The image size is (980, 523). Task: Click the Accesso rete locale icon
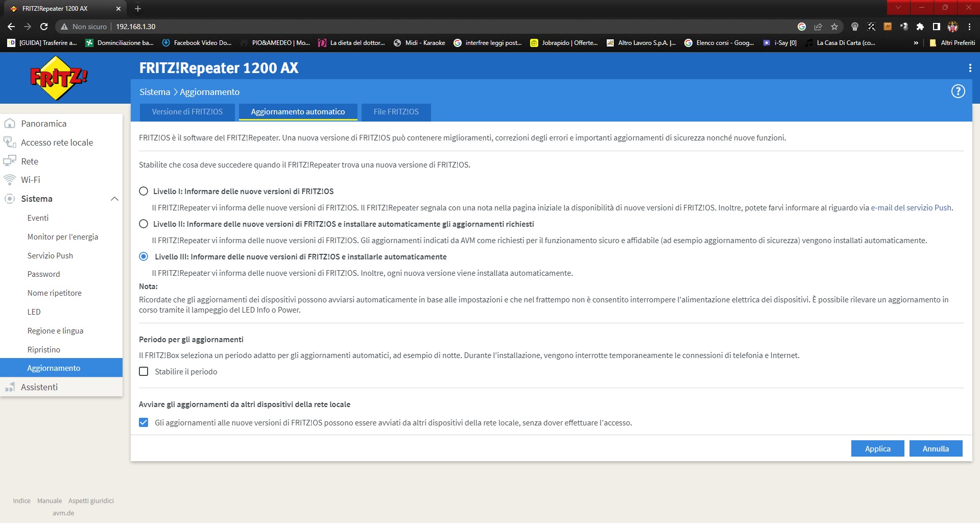[x=10, y=142]
